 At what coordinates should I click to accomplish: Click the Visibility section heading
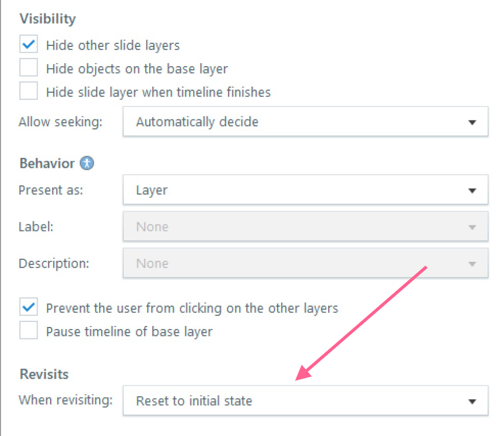tap(47, 19)
